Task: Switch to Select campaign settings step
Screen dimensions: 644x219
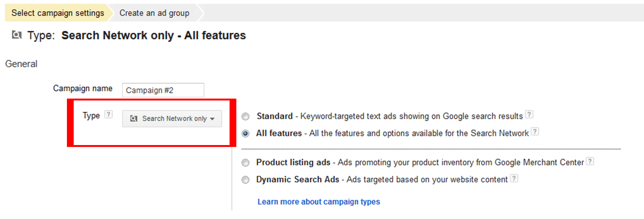Action: 58,13
